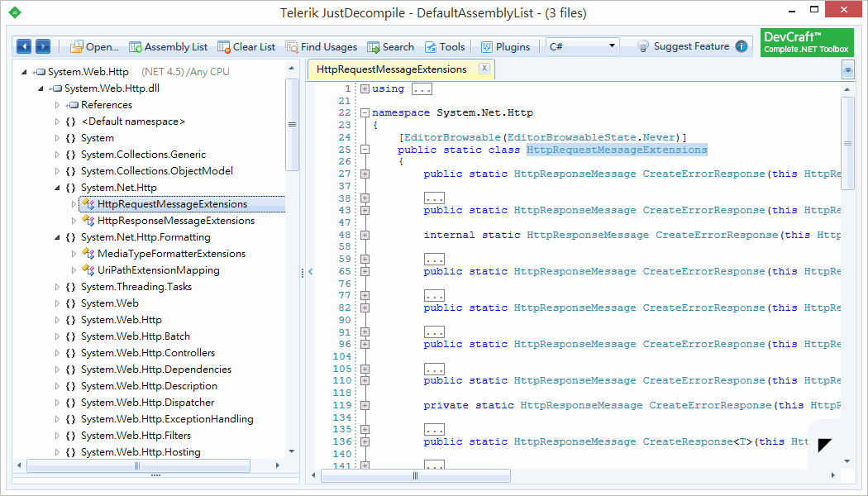Select System.Web.Http.Controllers namespace
The image size is (868, 496).
click(148, 353)
